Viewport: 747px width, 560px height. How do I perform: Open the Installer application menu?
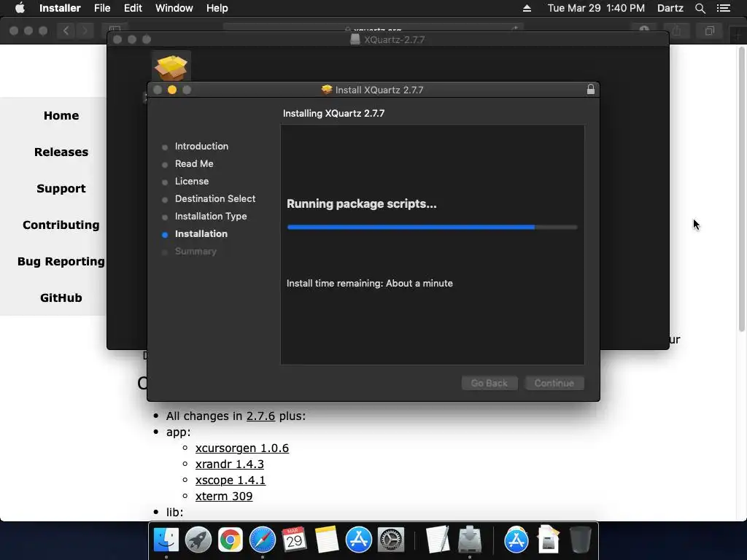60,8
